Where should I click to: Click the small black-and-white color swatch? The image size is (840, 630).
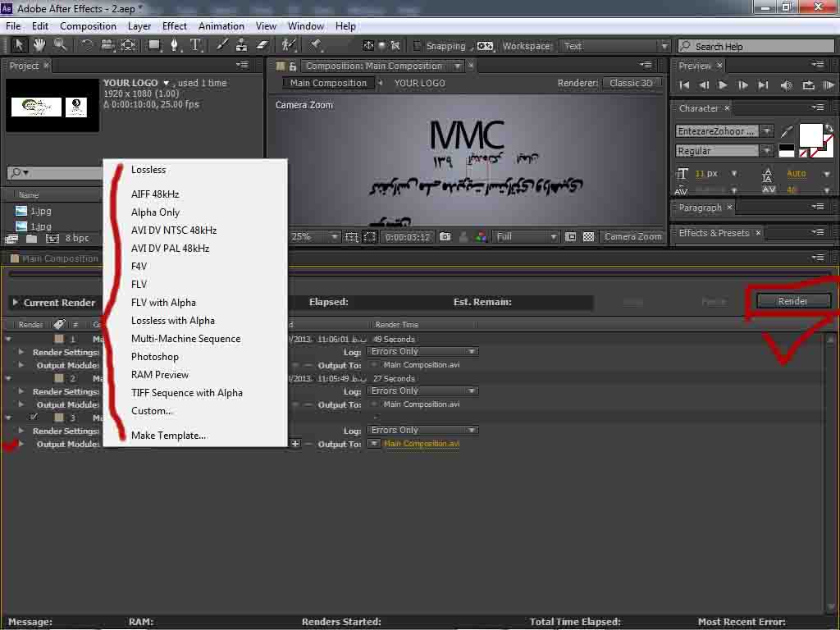click(x=787, y=151)
